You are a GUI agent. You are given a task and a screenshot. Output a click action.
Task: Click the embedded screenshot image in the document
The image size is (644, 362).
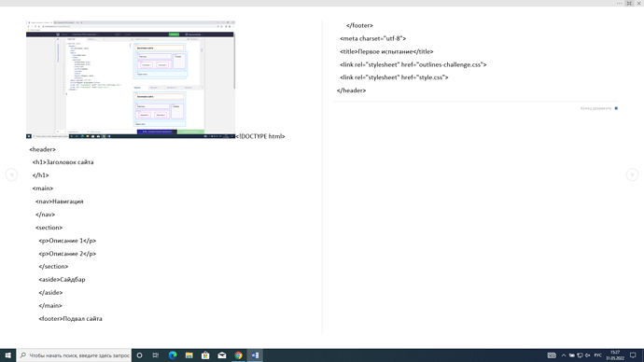pyautogui.click(x=131, y=79)
